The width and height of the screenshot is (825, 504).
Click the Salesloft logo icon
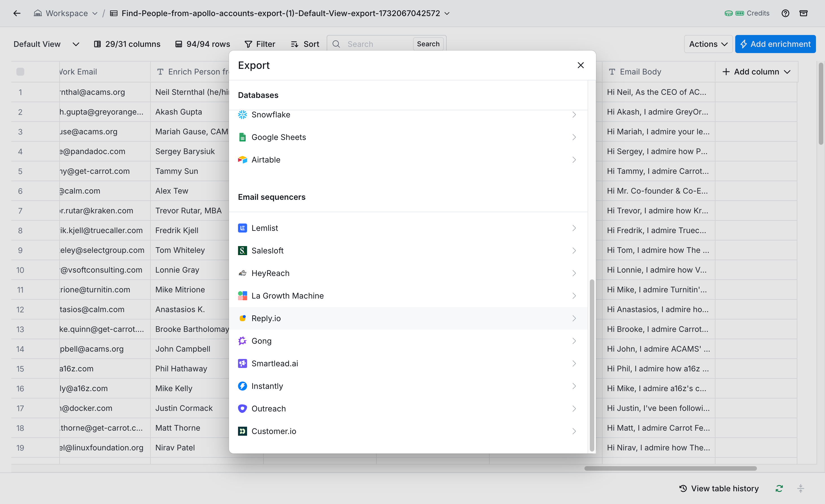pos(243,250)
